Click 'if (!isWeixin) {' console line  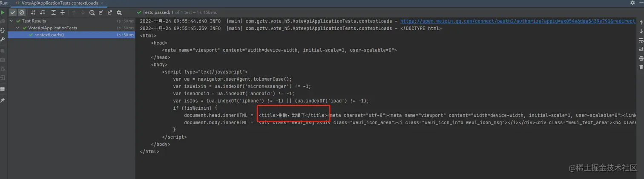(x=195, y=108)
